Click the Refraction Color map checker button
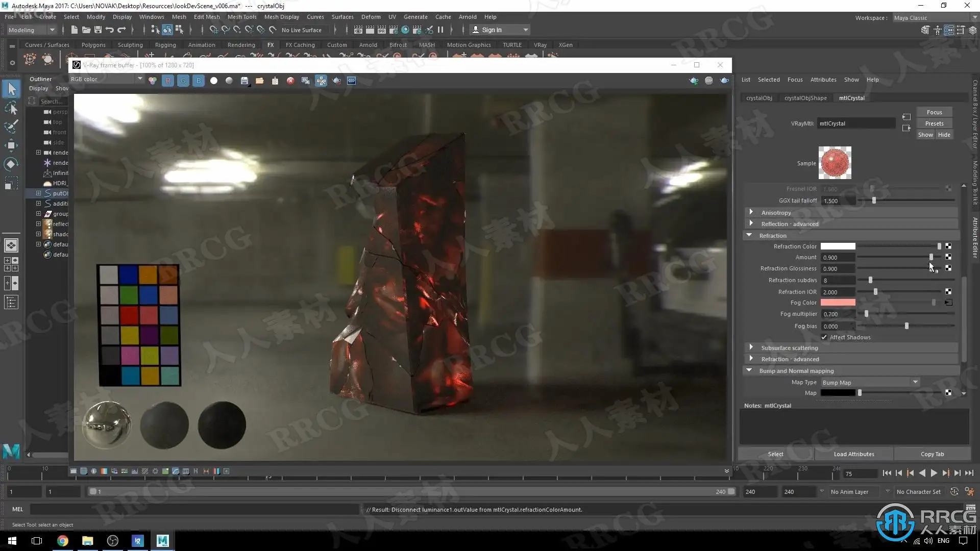The image size is (980, 551). [948, 246]
